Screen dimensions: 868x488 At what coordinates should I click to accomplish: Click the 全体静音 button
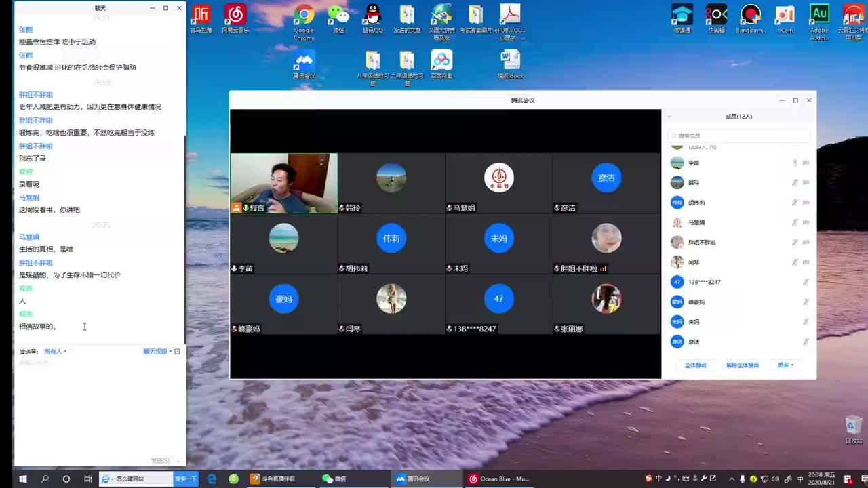(x=695, y=365)
